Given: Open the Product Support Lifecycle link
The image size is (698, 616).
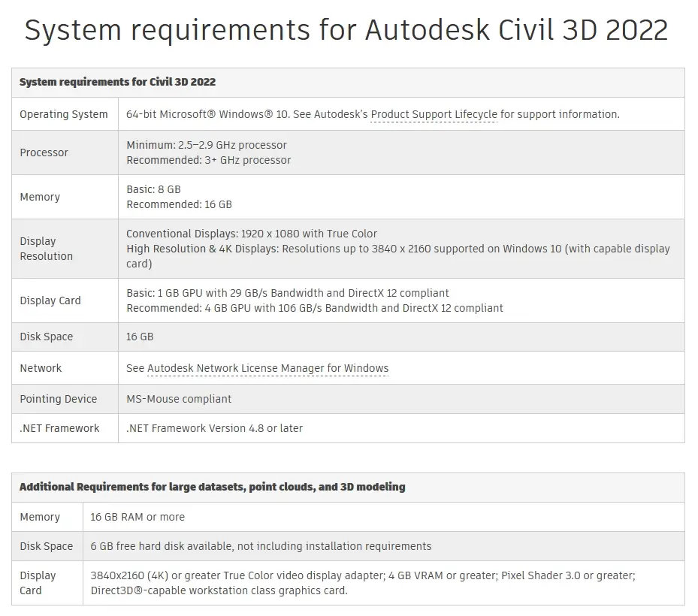Looking at the screenshot, I should 434,114.
